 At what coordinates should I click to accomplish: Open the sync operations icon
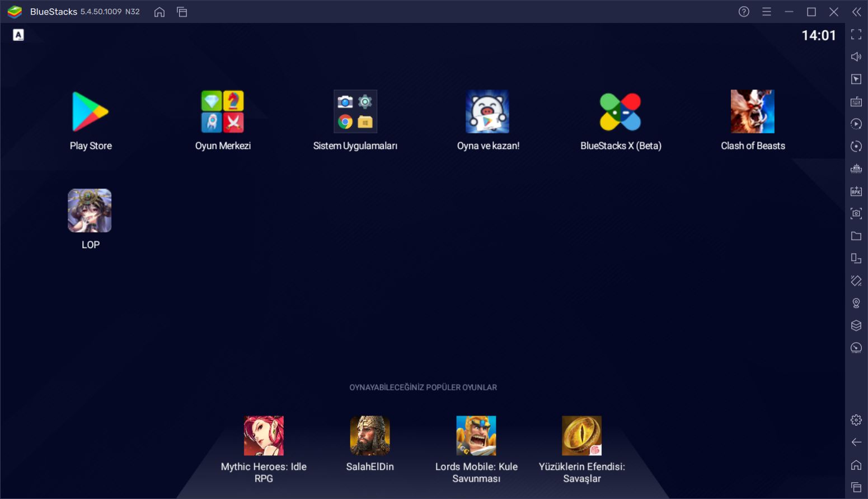(856, 146)
